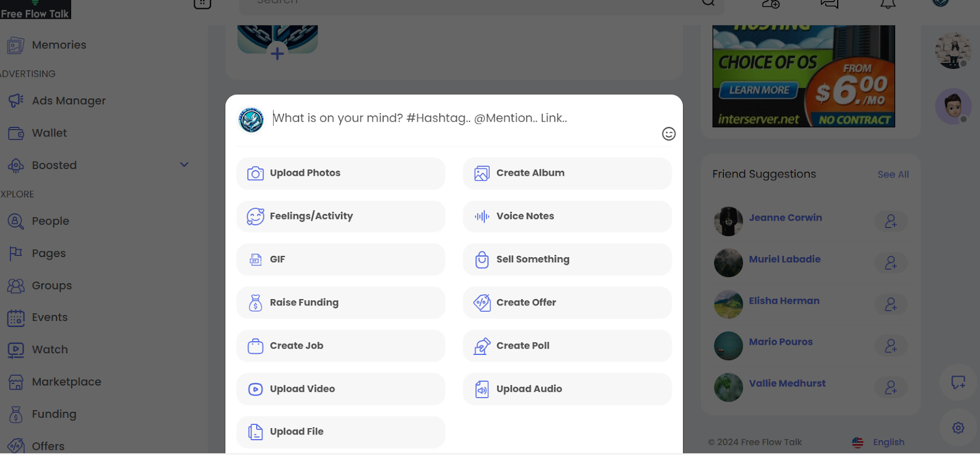
Task: Add Vallie Medhurst using the friend icon
Action: [891, 387]
